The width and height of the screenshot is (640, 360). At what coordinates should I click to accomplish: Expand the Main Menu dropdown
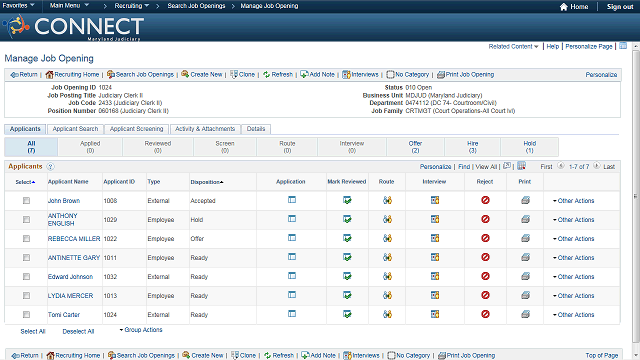click(69, 6)
